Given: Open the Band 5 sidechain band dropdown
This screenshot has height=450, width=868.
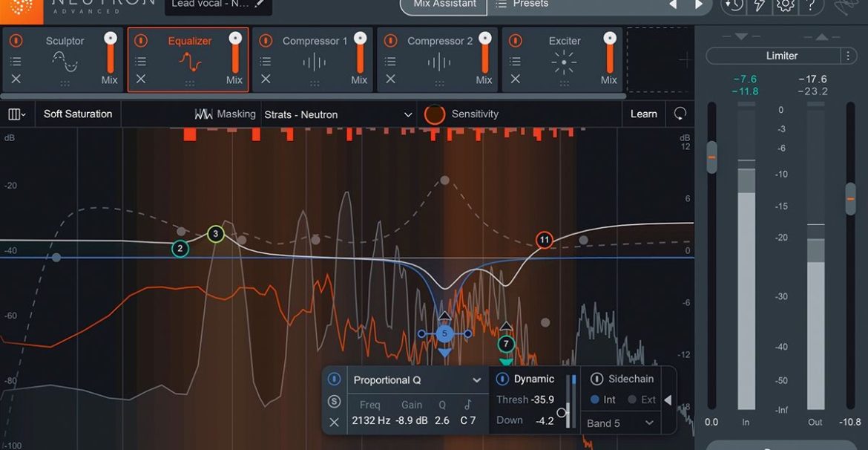Looking at the screenshot, I should tap(620, 423).
